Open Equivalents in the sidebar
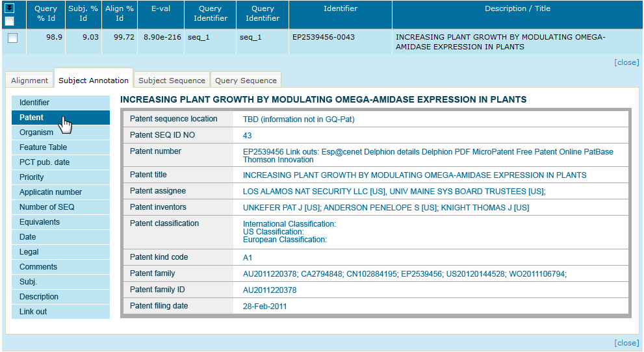This screenshot has height=352, width=644. click(61, 222)
